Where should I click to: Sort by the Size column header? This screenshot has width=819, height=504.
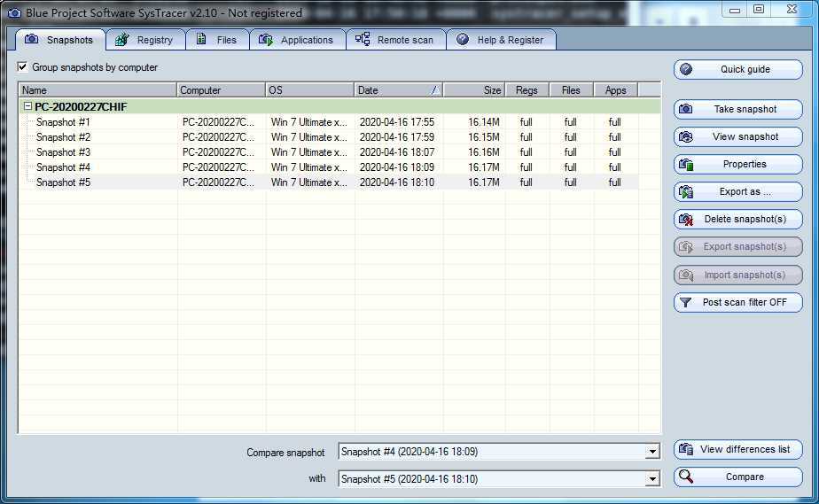[473, 90]
